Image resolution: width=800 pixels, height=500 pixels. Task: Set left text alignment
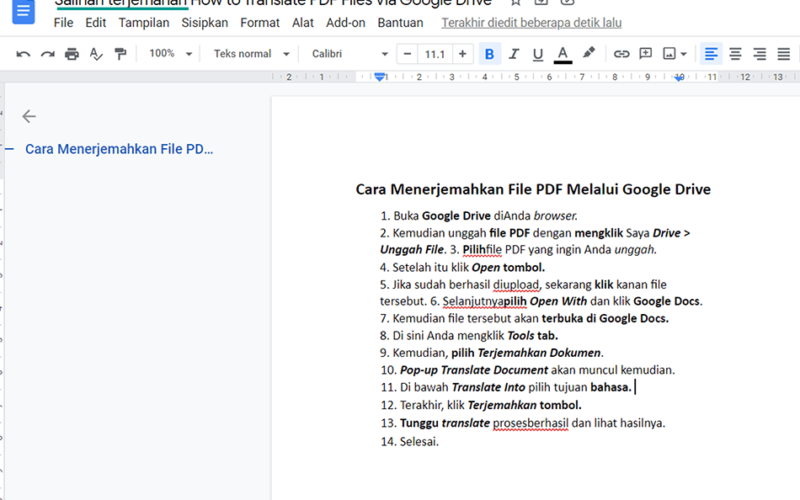tap(711, 54)
